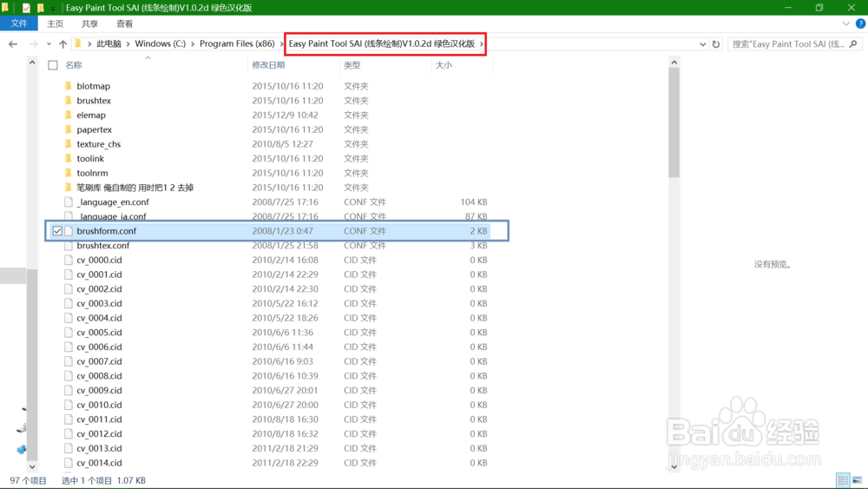The width and height of the screenshot is (868, 489).
Task: Select the file name cv_0004.cid
Action: (99, 318)
